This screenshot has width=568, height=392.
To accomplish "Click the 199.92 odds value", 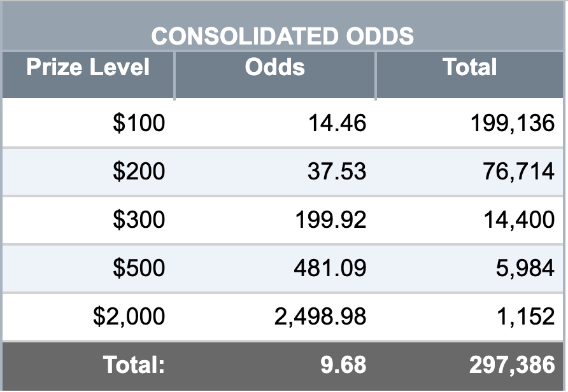I will pos(330,220).
